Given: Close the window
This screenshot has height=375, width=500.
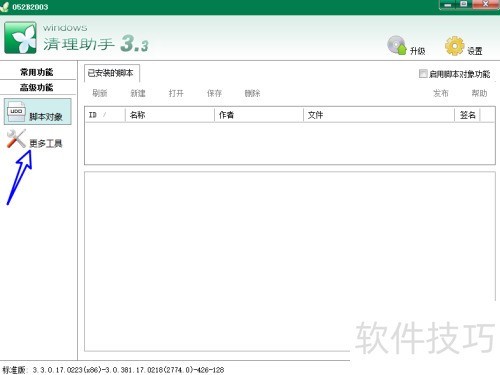Looking at the screenshot, I should pos(486,4).
